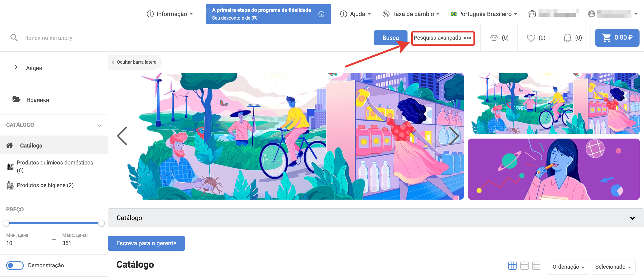This screenshot has height=279, width=644.
Task: Click the compare scales icon
Action: click(x=494, y=38)
